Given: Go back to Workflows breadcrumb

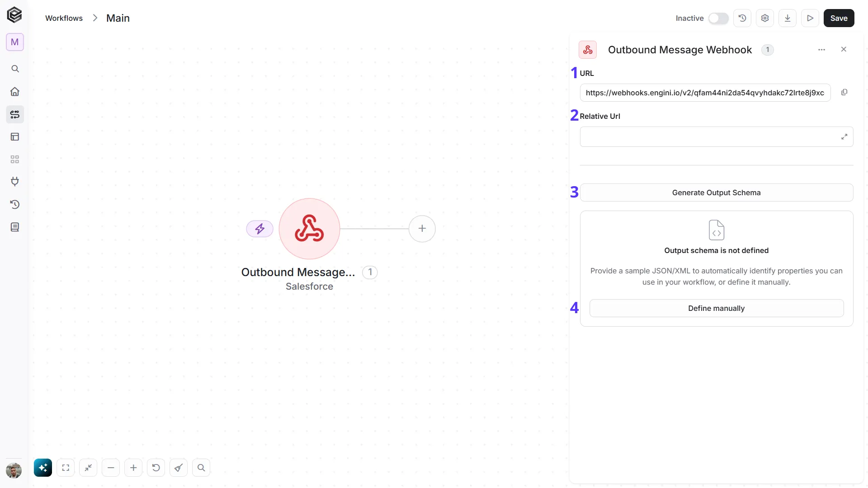Looking at the screenshot, I should pyautogui.click(x=64, y=18).
